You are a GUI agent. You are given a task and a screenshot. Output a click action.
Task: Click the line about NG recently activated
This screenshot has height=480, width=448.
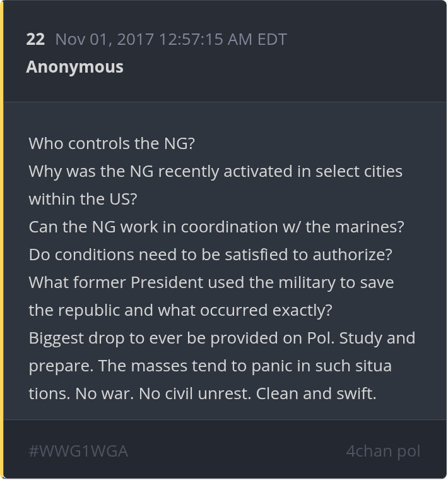[x=215, y=171]
